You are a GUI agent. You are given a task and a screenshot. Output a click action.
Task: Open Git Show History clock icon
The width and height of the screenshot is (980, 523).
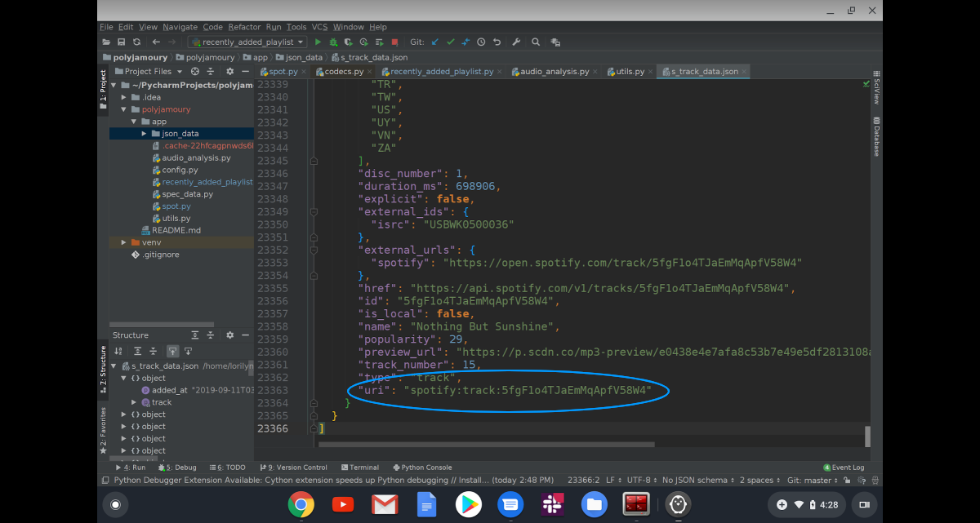tap(481, 42)
